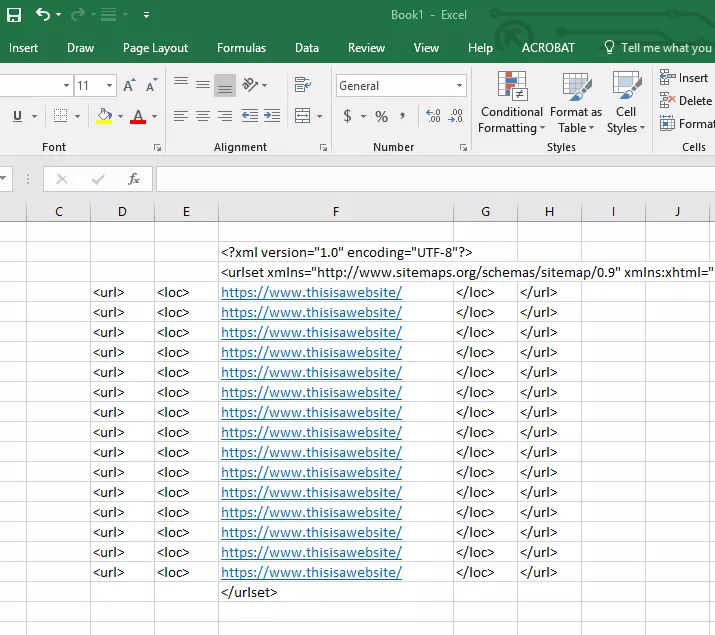Apply the yellow Fill Color
The height and width of the screenshot is (635, 715).
click(104, 117)
